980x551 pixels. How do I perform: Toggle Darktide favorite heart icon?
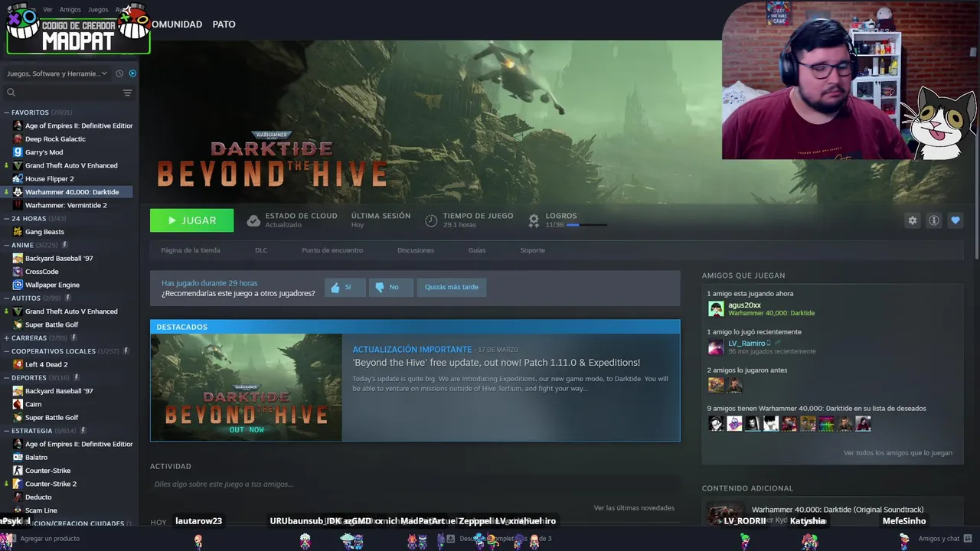(x=955, y=220)
